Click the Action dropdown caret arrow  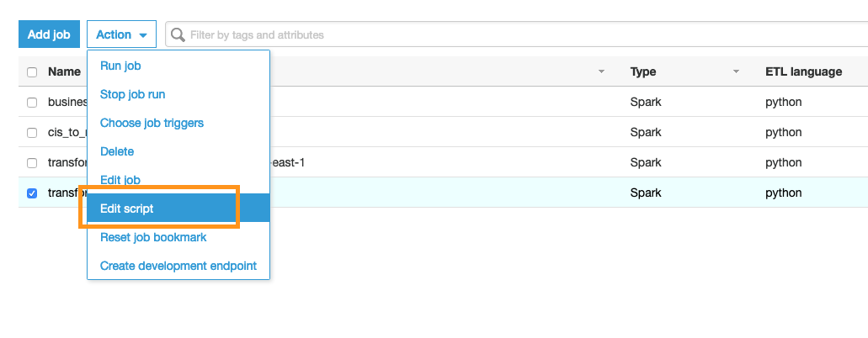[x=143, y=35]
